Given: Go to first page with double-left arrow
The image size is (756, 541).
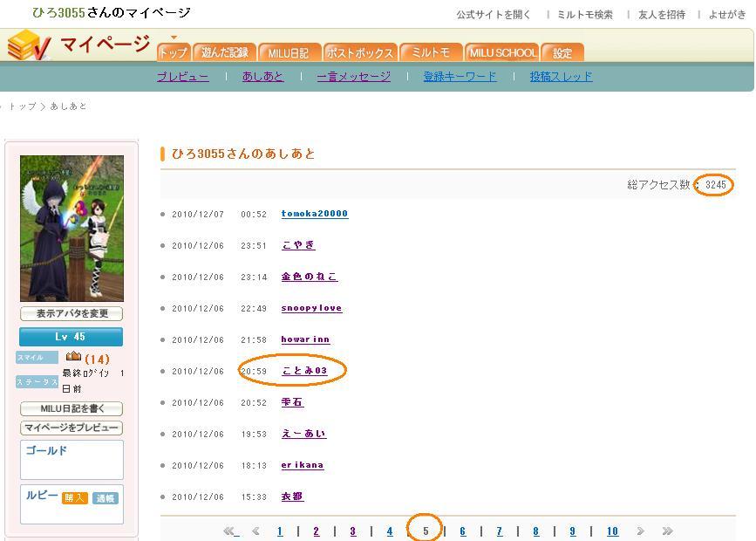Looking at the screenshot, I should click(230, 531).
